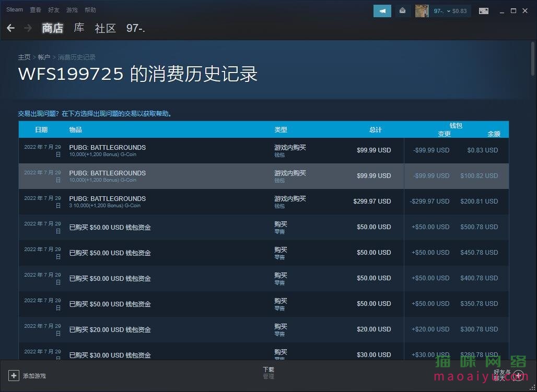The width and height of the screenshot is (537, 392).
Task: Enter Big Picture mode
Action: point(483,10)
